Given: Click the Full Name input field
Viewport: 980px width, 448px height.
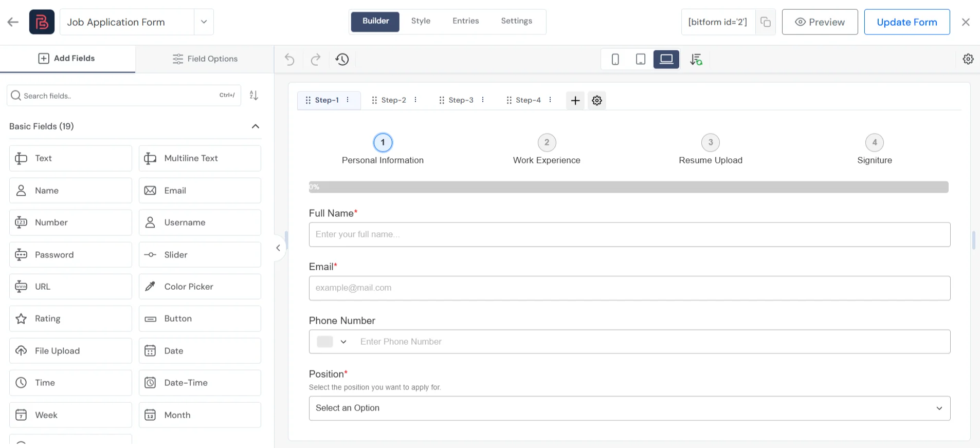Looking at the screenshot, I should 629,235.
